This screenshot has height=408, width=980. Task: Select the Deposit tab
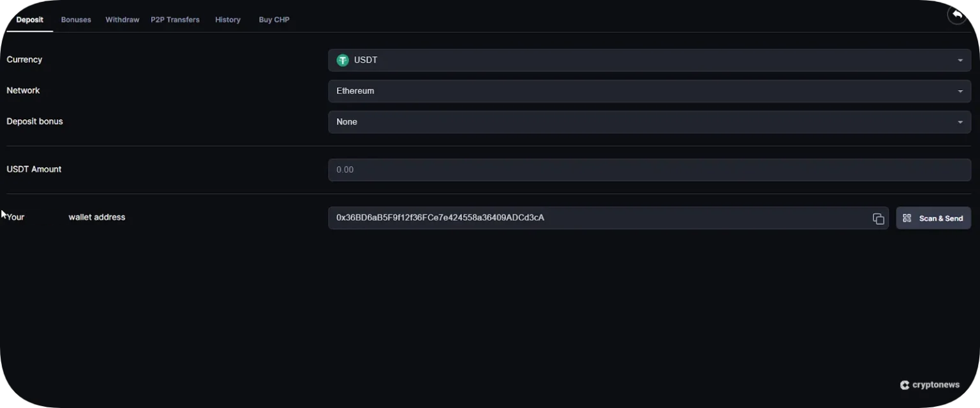(29, 20)
